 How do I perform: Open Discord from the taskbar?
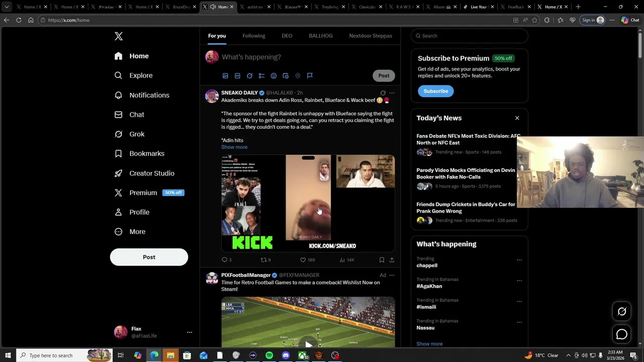pos(286,355)
